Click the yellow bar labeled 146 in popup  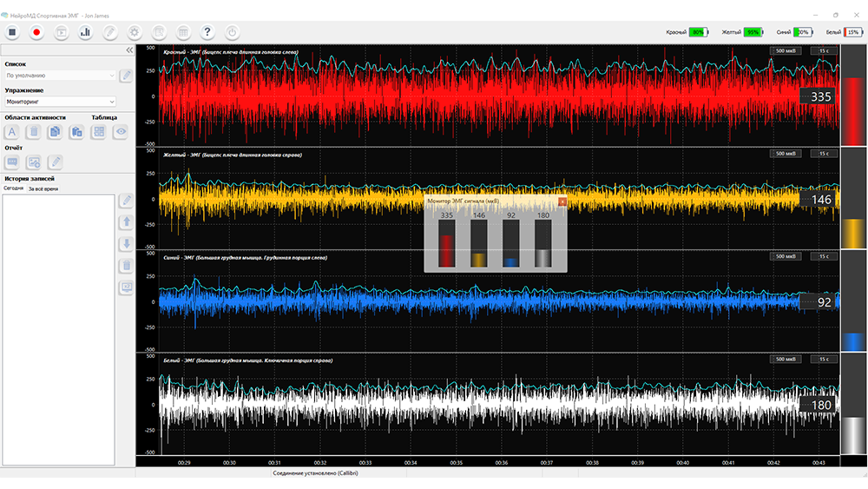pyautogui.click(x=479, y=244)
